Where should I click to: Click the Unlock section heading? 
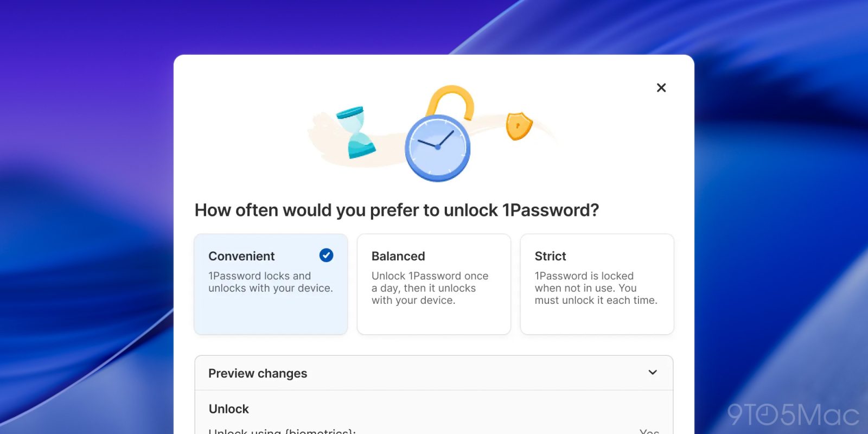[x=229, y=409]
